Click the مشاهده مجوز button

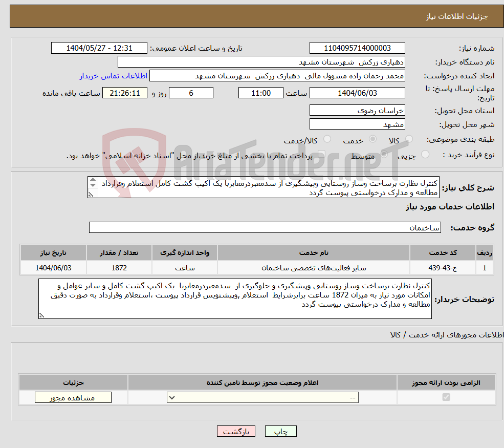(73, 397)
